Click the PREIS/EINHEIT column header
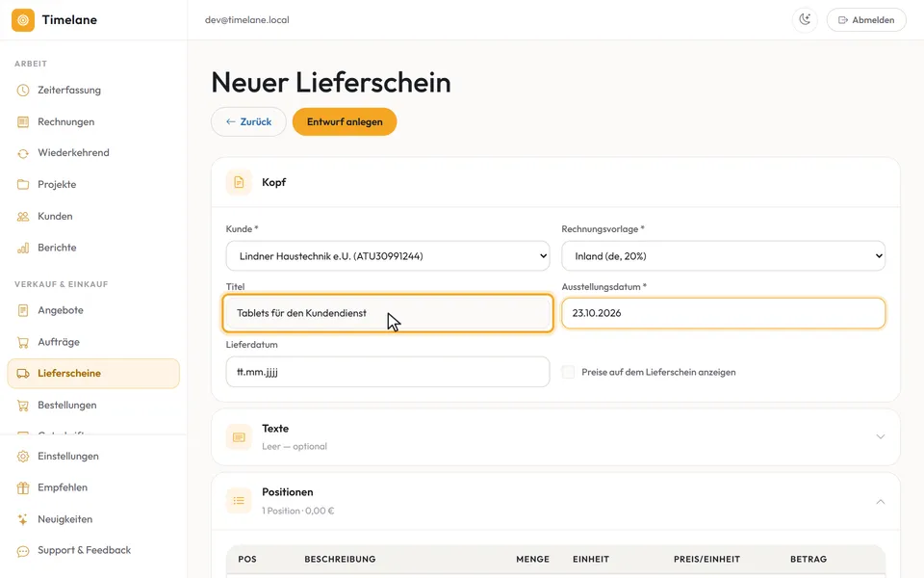924x578 pixels. pyautogui.click(x=706, y=559)
